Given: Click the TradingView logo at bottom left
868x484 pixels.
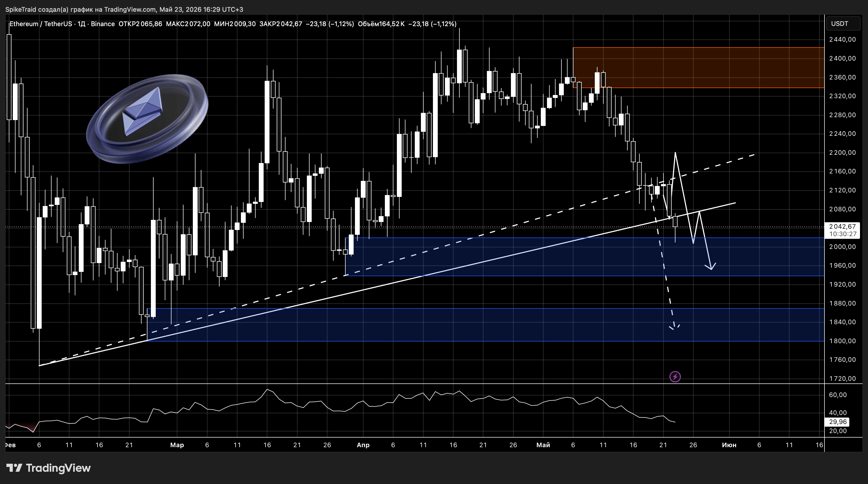Looking at the screenshot, I should coord(49,468).
